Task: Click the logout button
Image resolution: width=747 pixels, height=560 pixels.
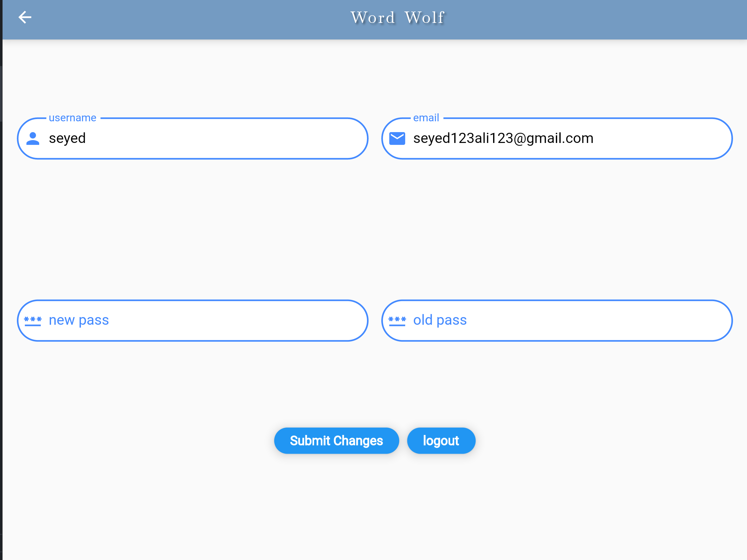Action: (441, 441)
